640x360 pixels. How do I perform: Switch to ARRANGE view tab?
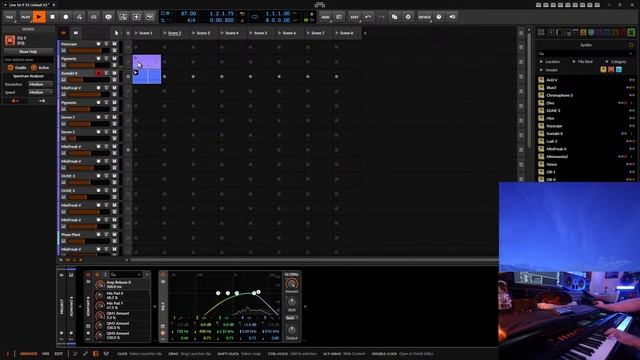pyautogui.click(x=29, y=354)
